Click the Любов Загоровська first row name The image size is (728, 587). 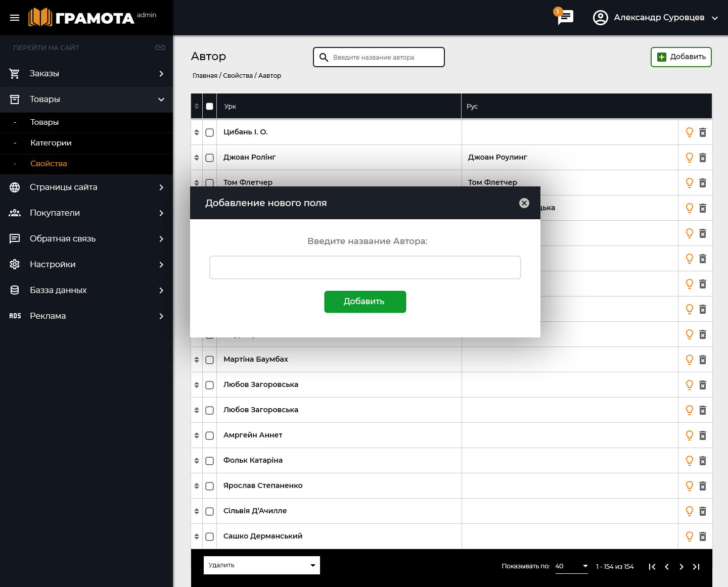(261, 384)
